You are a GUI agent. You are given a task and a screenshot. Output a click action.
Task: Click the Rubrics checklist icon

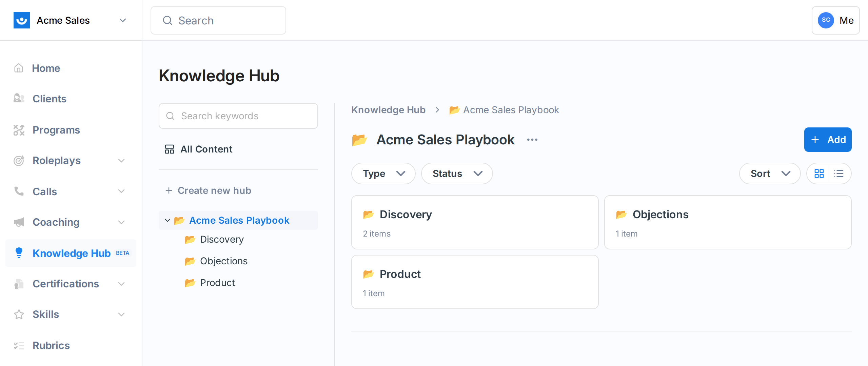click(x=19, y=345)
